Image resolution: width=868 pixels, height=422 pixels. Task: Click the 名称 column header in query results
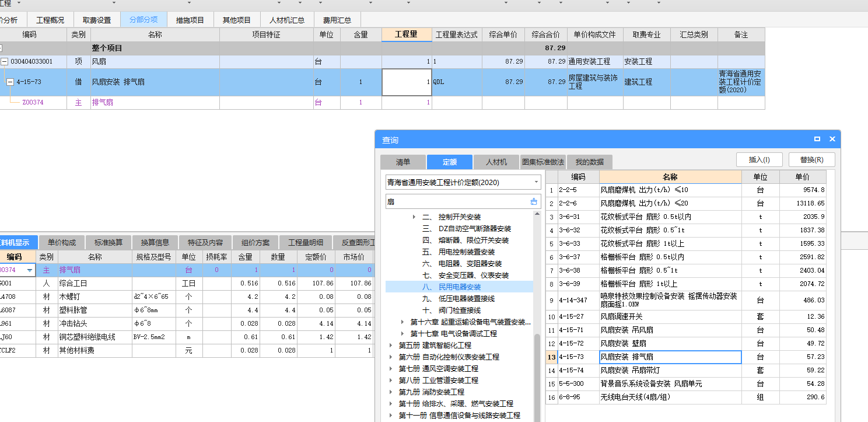[670, 177]
